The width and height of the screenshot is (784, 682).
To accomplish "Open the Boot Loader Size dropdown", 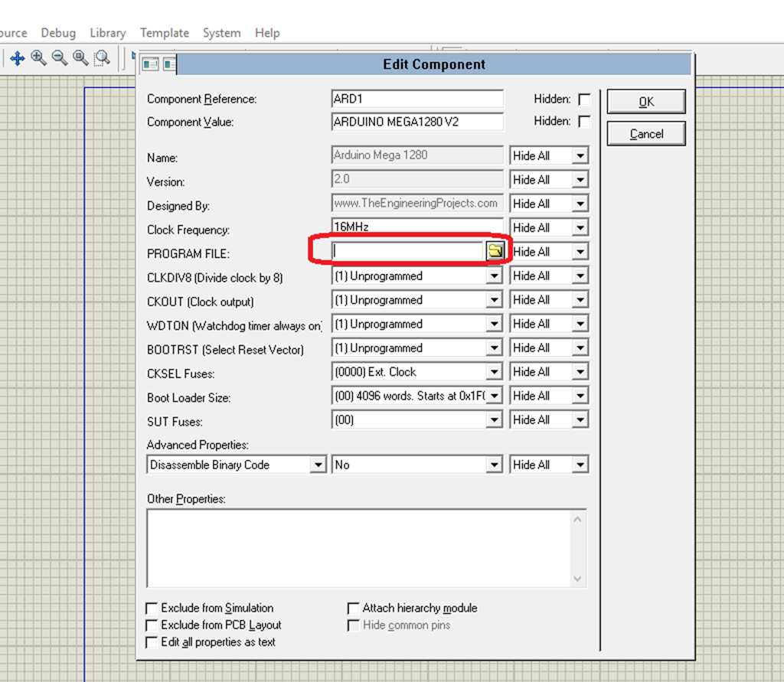I will (495, 396).
